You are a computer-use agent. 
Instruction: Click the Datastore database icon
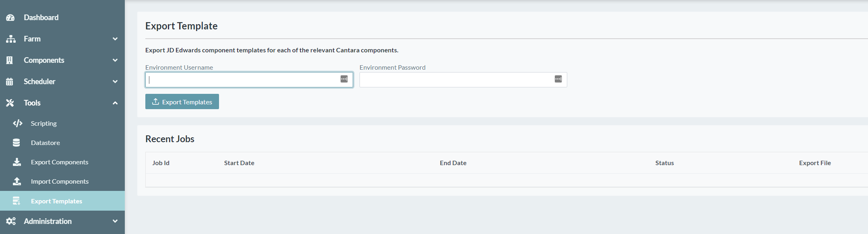click(x=17, y=143)
